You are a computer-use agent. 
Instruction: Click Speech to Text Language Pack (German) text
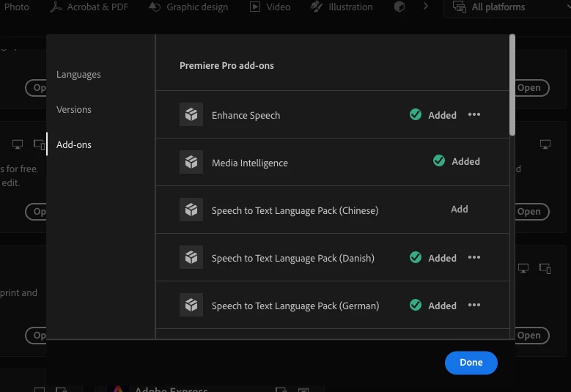point(295,306)
